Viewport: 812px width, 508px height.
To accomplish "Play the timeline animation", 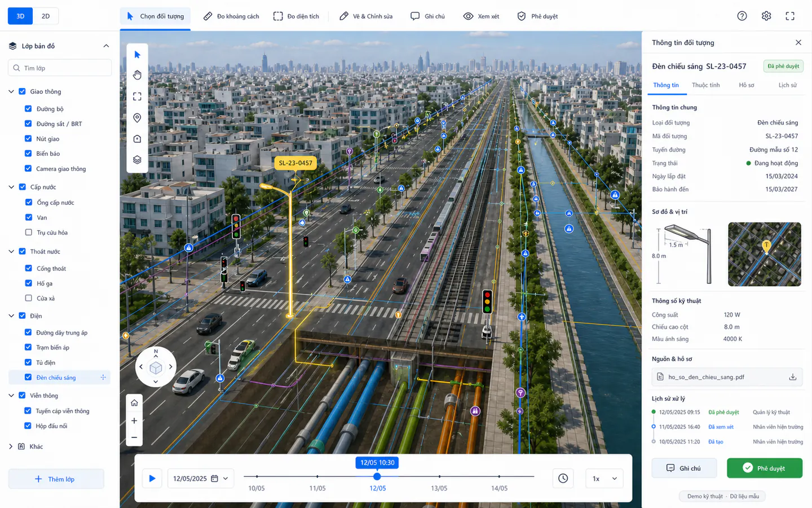I will tap(152, 479).
